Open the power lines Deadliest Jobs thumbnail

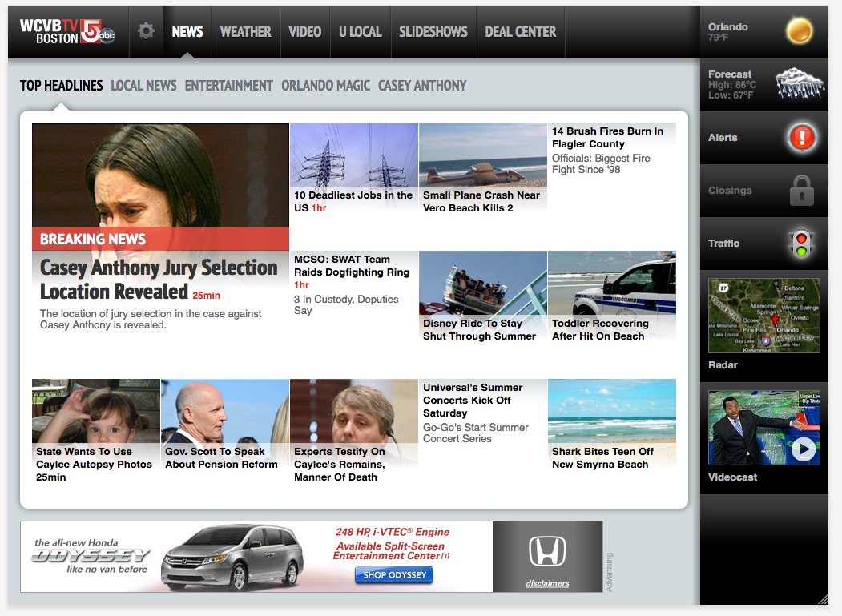pos(354,155)
